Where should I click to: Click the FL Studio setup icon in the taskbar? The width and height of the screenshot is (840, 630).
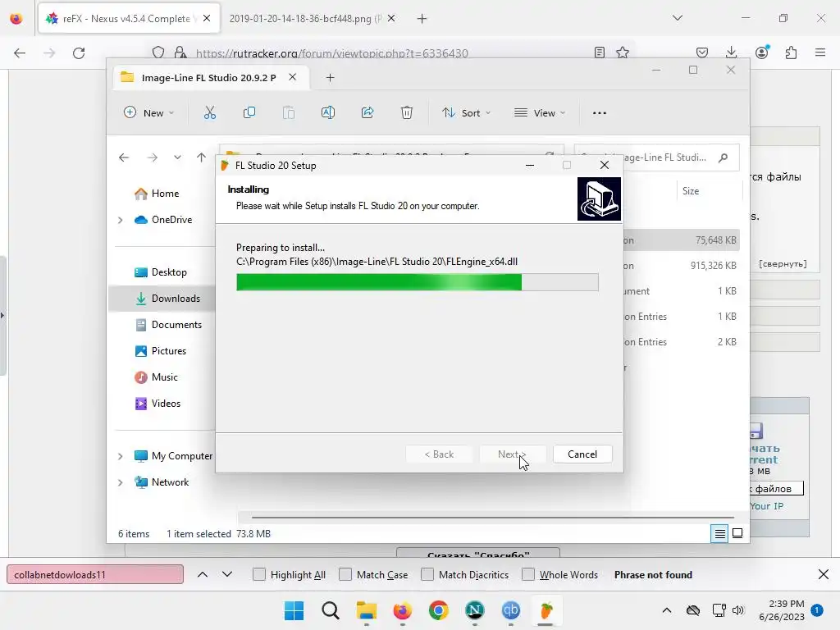click(546, 610)
